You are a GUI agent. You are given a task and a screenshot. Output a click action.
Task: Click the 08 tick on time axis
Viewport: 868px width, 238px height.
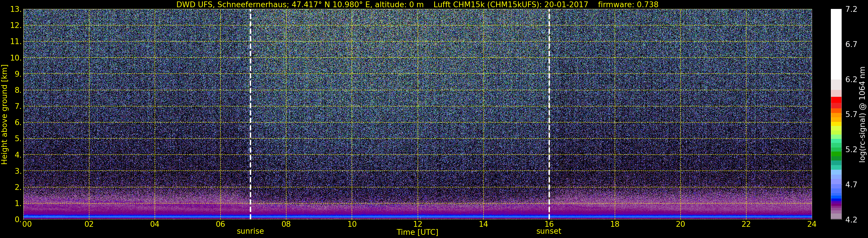(286, 224)
